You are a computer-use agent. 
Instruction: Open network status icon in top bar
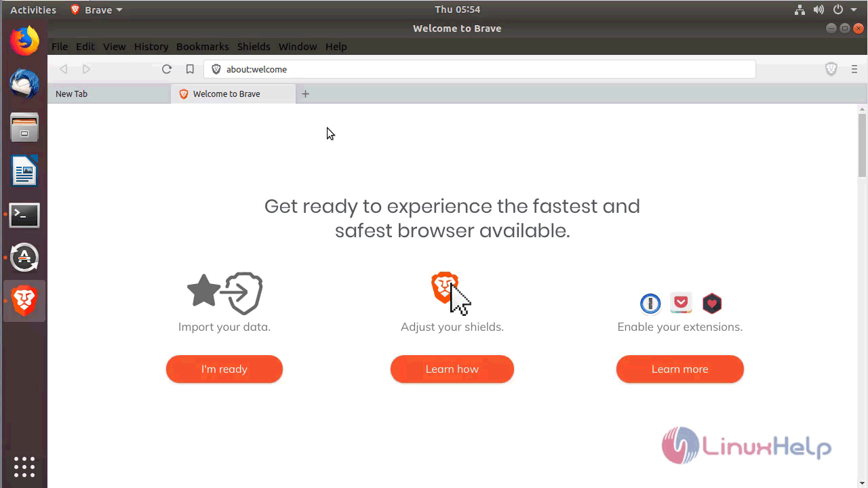pyautogui.click(x=800, y=9)
